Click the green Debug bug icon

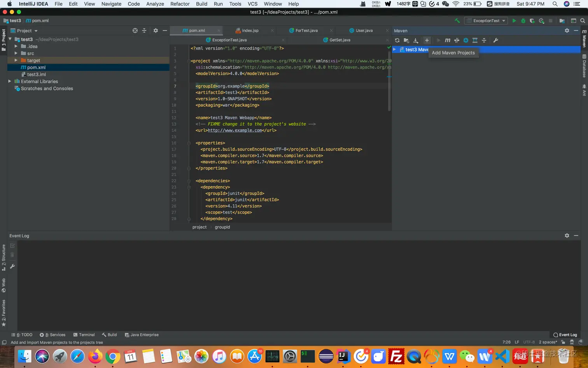(x=523, y=21)
